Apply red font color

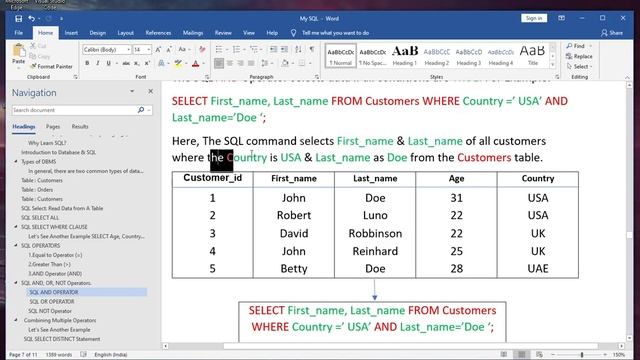click(196, 63)
